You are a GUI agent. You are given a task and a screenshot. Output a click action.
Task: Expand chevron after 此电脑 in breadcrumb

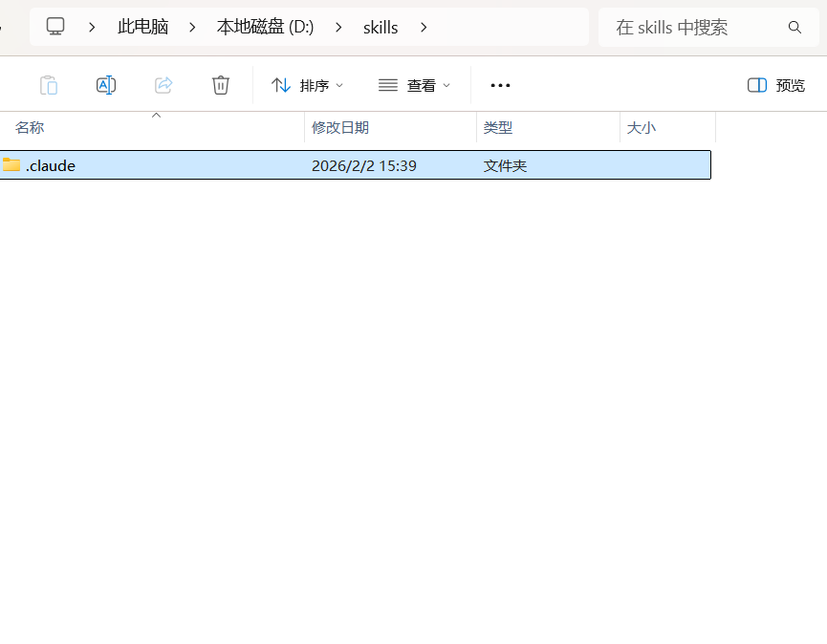pos(192,27)
